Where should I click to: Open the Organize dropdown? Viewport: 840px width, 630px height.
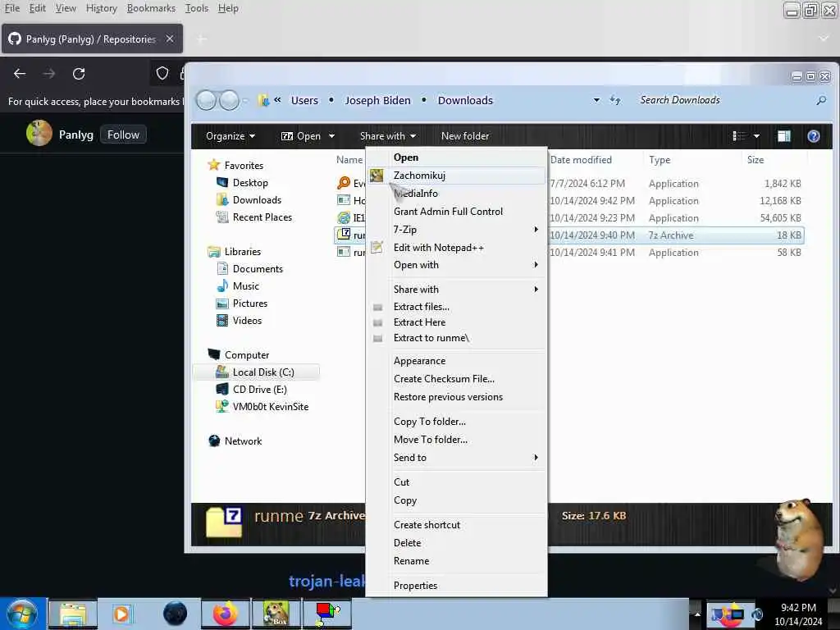point(231,136)
